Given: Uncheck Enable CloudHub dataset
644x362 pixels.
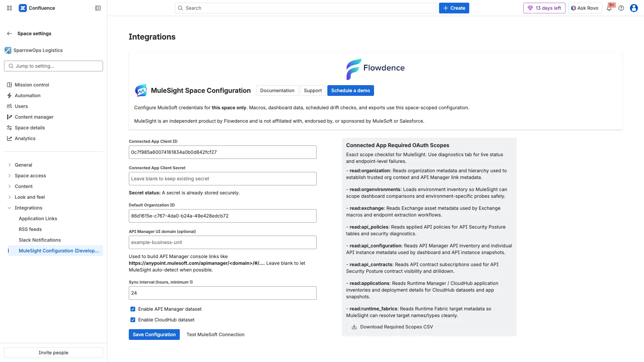Looking at the screenshot, I should pos(133,320).
